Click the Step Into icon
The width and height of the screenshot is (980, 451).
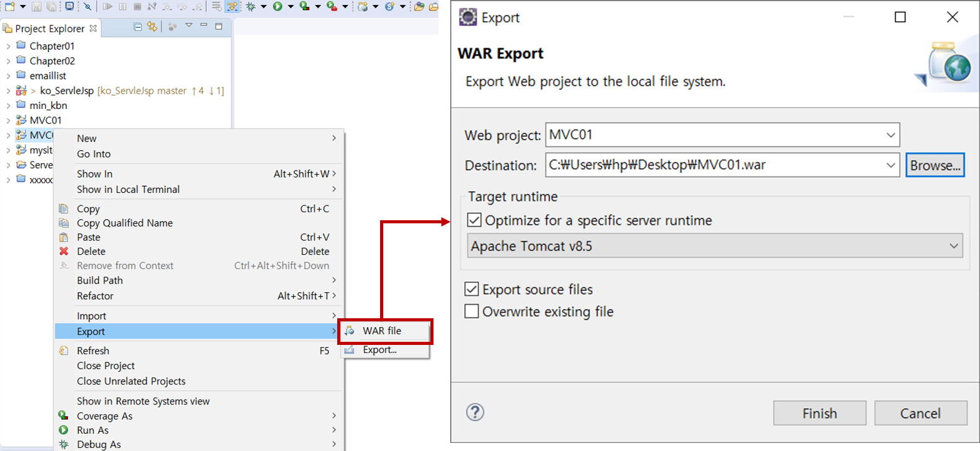tap(167, 6)
